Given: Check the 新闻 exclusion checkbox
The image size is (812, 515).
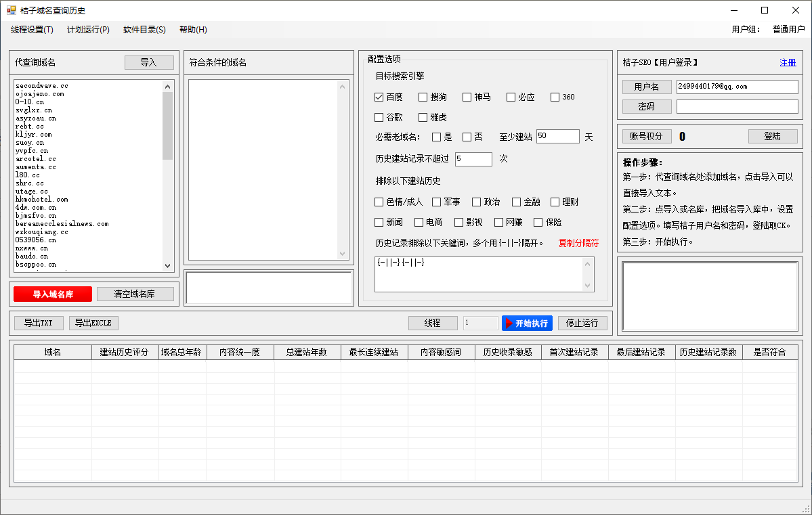Looking at the screenshot, I should [379, 222].
